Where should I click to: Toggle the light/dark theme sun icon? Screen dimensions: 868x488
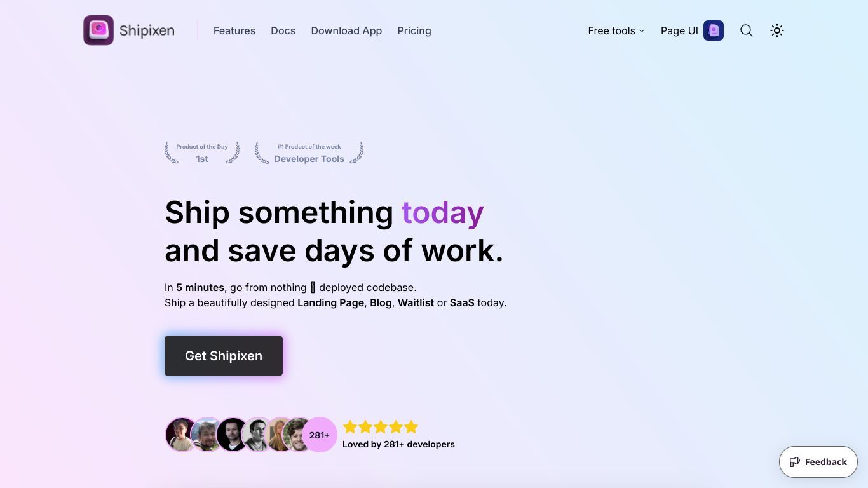777,30
